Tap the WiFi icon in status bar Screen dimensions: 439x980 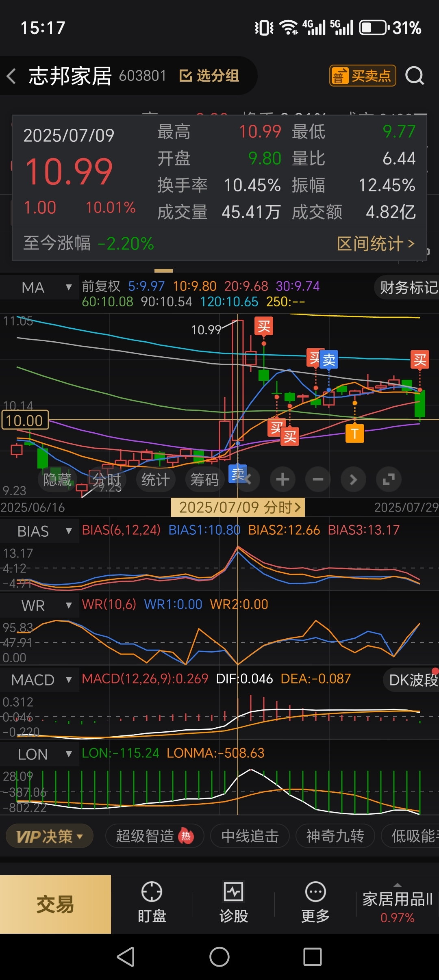pyautogui.click(x=289, y=28)
